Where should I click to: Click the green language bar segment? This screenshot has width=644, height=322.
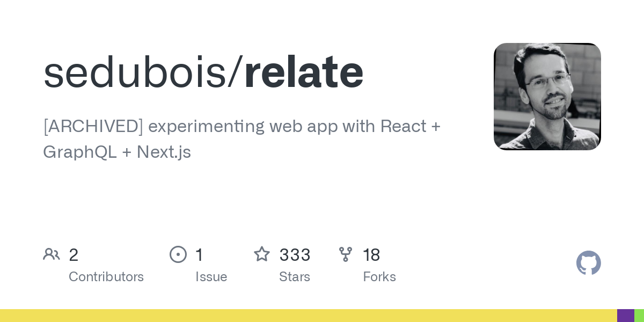(639, 316)
